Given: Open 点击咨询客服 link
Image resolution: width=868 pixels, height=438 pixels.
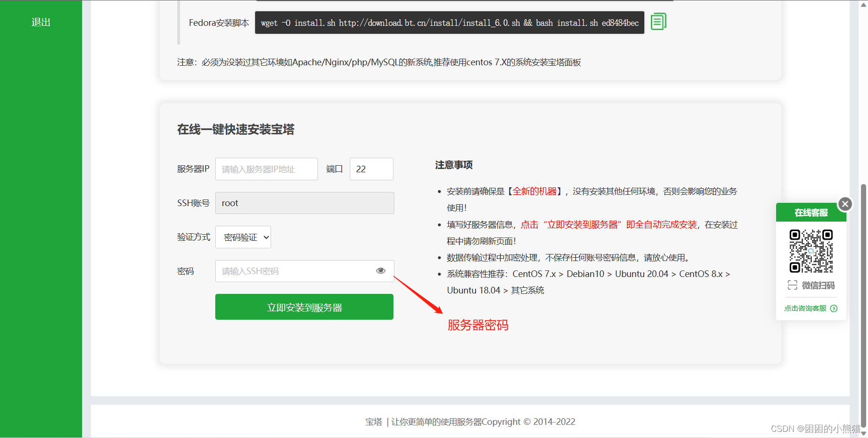Looking at the screenshot, I should pos(805,308).
